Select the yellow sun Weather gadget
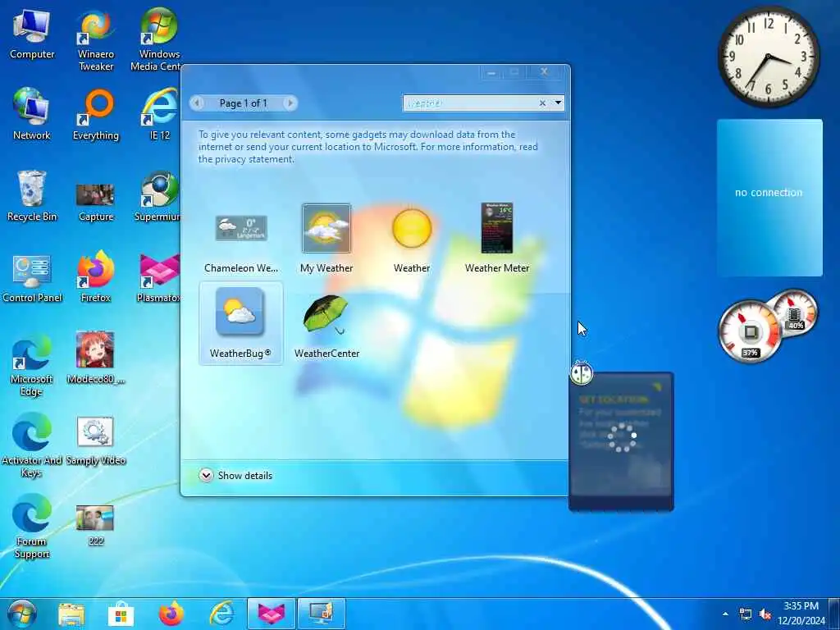 click(x=412, y=238)
